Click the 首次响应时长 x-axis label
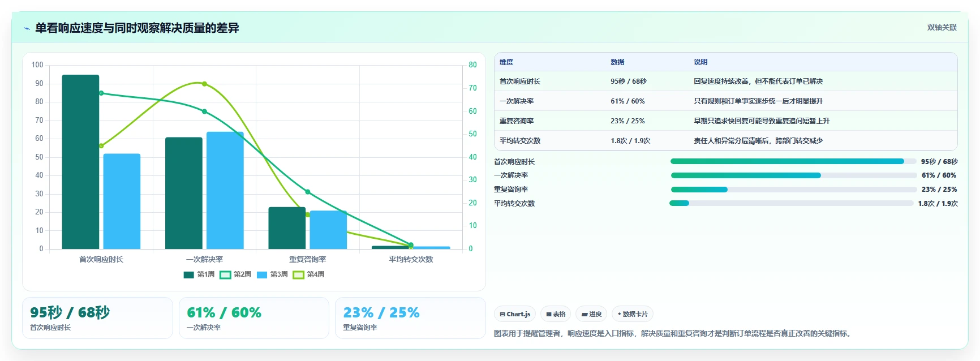Viewport: 980px width, 361px height. coord(101,259)
